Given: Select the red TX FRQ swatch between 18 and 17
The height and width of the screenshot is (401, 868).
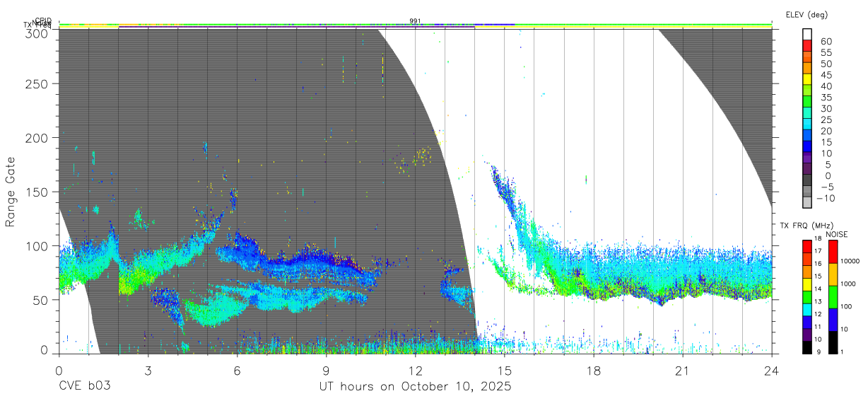Looking at the screenshot, I should pos(807,246).
